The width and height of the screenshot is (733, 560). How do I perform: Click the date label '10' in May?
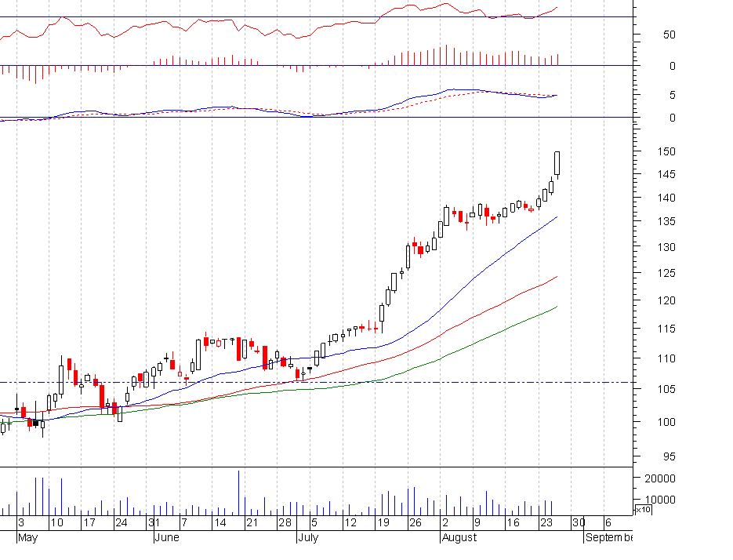(56, 522)
